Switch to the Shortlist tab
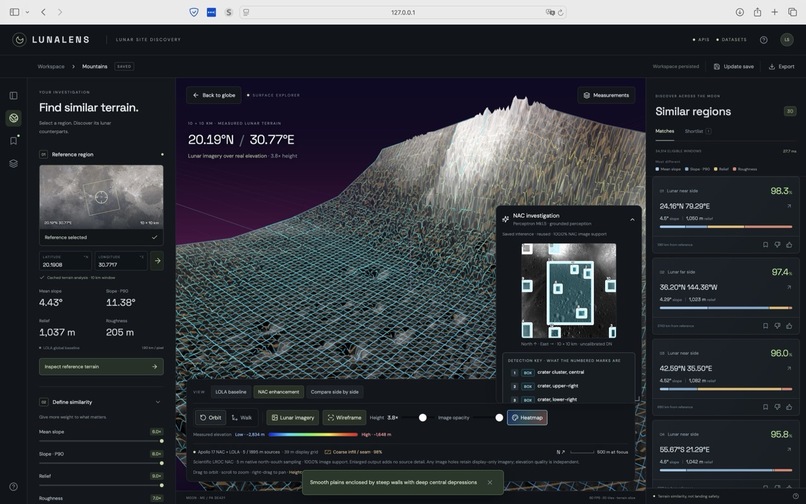Image resolution: width=806 pixels, height=504 pixels. [698, 131]
